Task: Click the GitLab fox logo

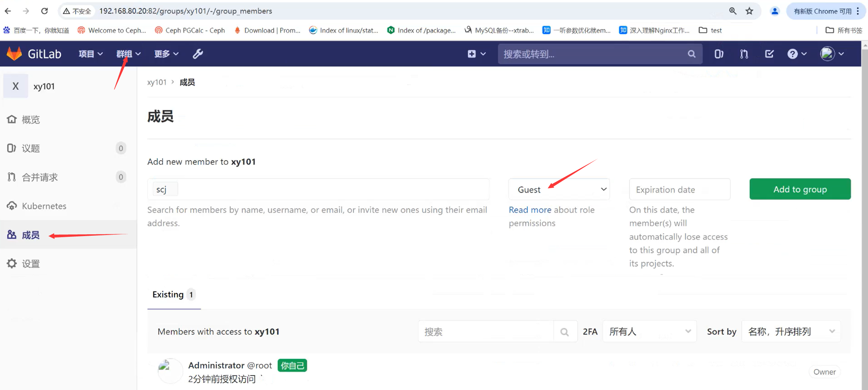Action: point(14,54)
